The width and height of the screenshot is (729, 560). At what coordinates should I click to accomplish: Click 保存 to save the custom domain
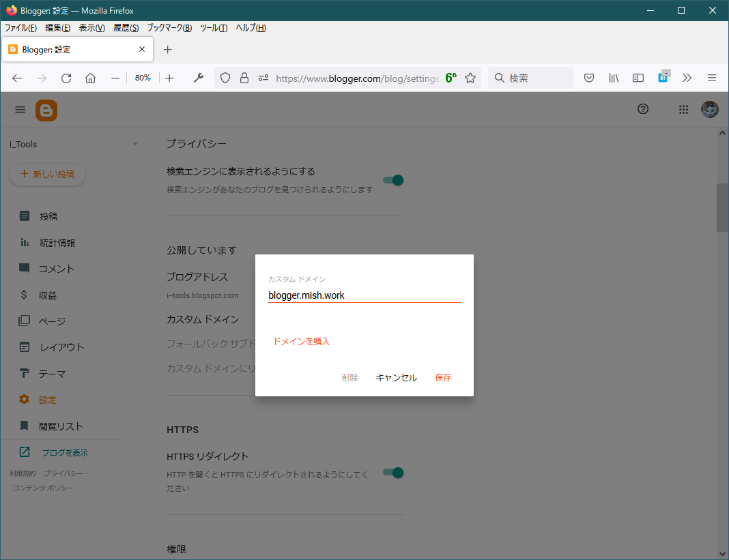tap(443, 378)
